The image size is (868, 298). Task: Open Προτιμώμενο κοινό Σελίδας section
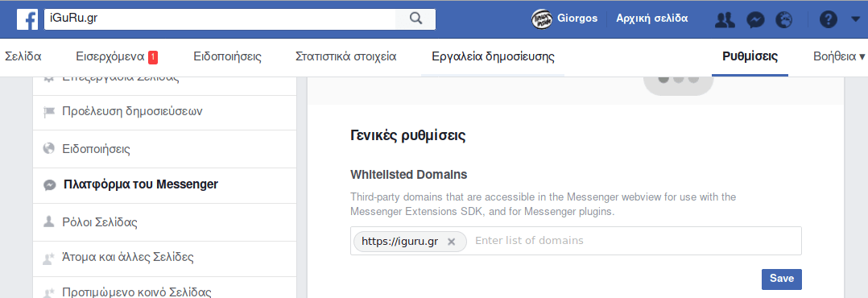coord(165,288)
